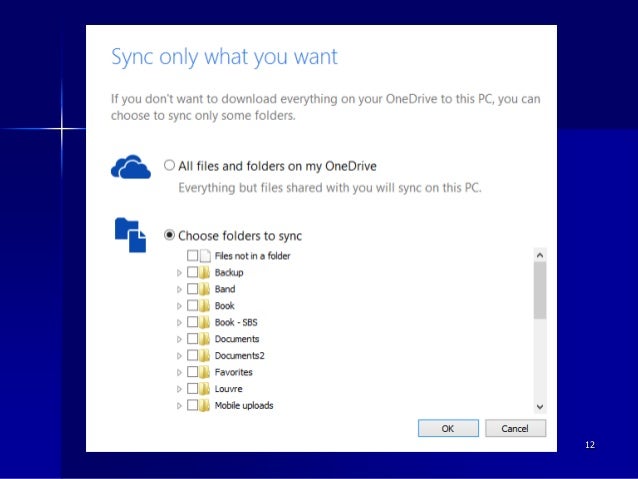Click 'All files and folders on my OneDrive' label

277,166
